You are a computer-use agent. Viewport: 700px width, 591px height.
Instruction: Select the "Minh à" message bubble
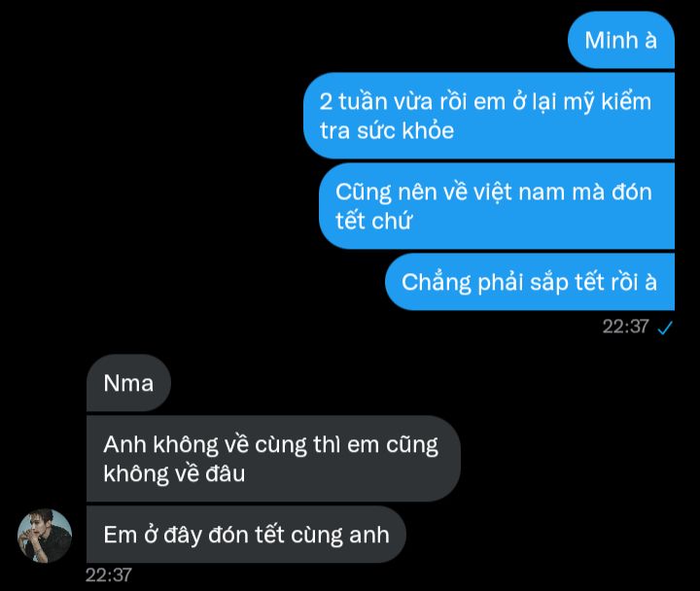coord(621,40)
